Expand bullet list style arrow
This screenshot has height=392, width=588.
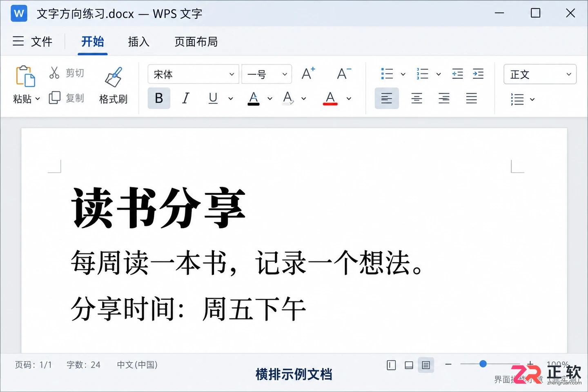click(403, 74)
